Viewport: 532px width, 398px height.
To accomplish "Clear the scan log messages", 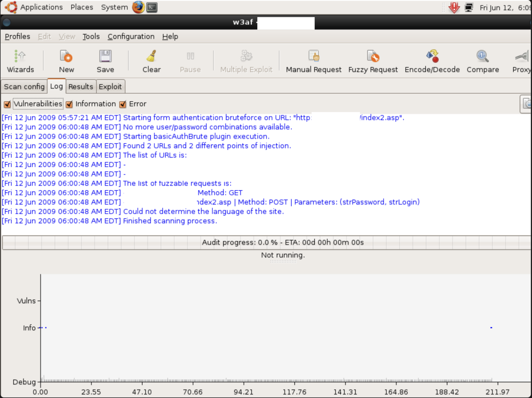I will pyautogui.click(x=151, y=61).
